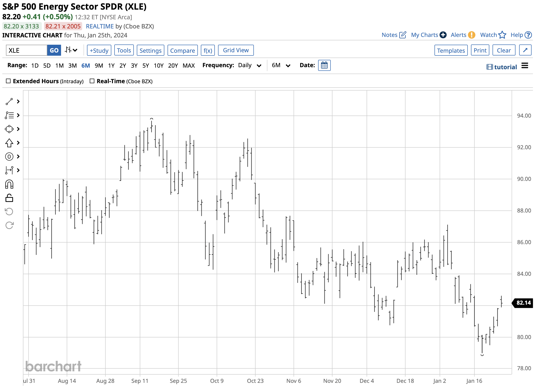Click the Print button
The height and width of the screenshot is (392, 549).
(x=480, y=50)
